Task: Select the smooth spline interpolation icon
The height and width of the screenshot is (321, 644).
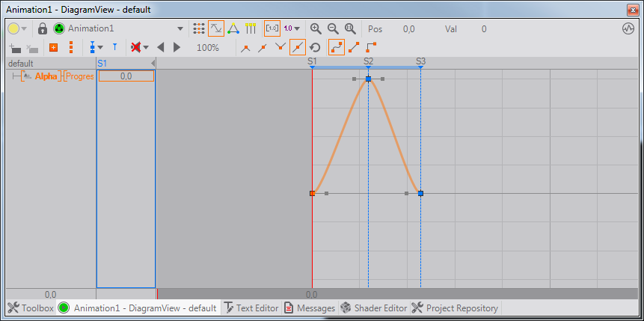Action: tap(337, 47)
